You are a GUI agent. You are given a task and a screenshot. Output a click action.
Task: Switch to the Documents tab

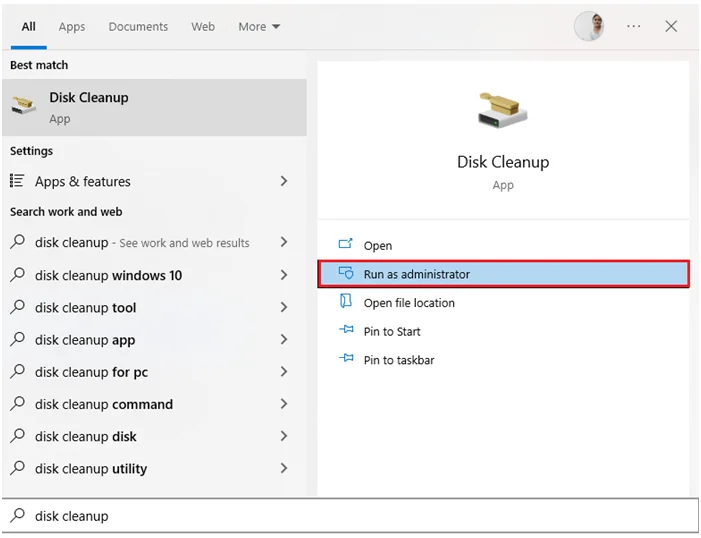click(x=138, y=27)
